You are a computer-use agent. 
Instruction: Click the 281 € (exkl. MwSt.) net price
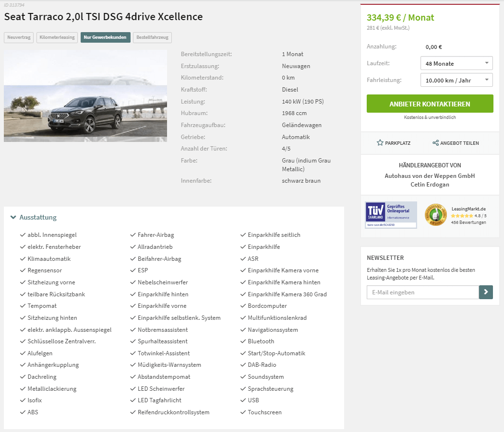(388, 28)
